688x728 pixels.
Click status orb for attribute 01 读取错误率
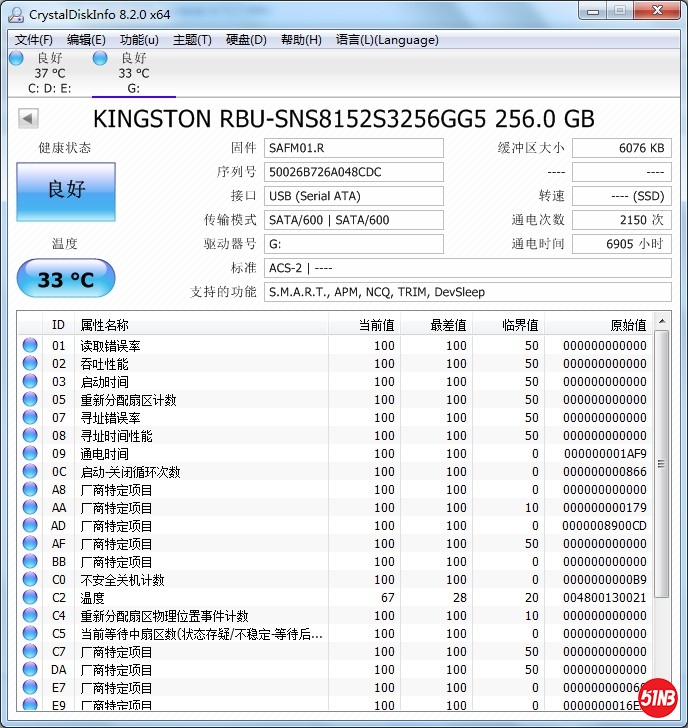[30, 346]
